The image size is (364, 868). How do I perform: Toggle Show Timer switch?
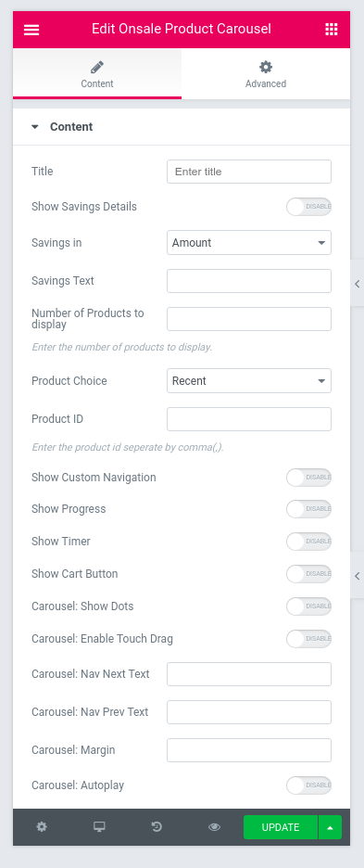(x=308, y=542)
